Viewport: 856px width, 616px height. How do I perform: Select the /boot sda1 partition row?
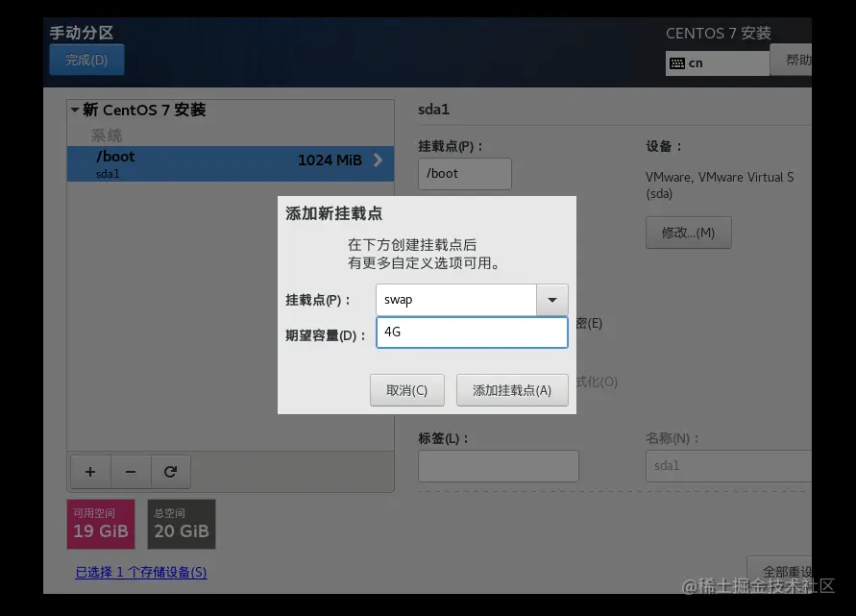(x=231, y=163)
